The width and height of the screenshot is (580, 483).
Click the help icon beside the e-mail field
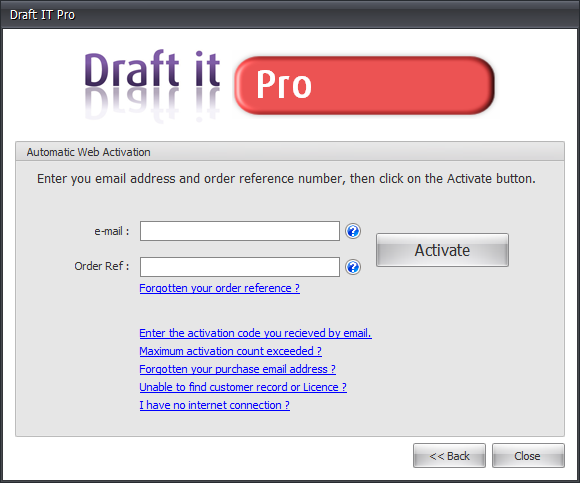[353, 231]
